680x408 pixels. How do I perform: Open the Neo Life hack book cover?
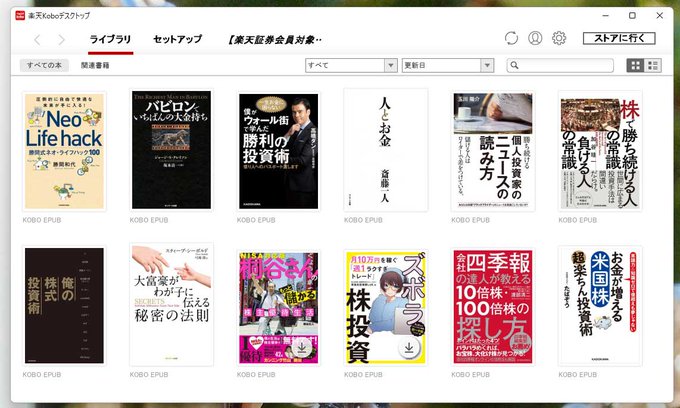(x=64, y=151)
